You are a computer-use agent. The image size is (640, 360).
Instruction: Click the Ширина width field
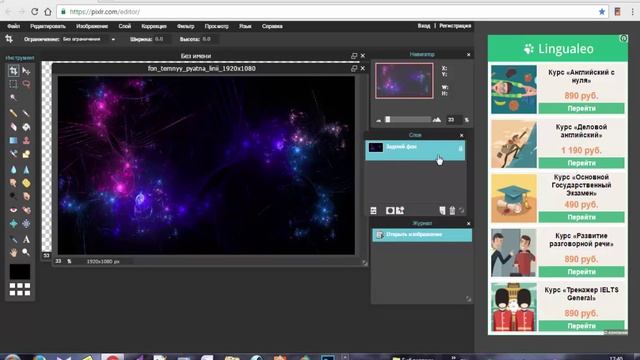point(160,39)
